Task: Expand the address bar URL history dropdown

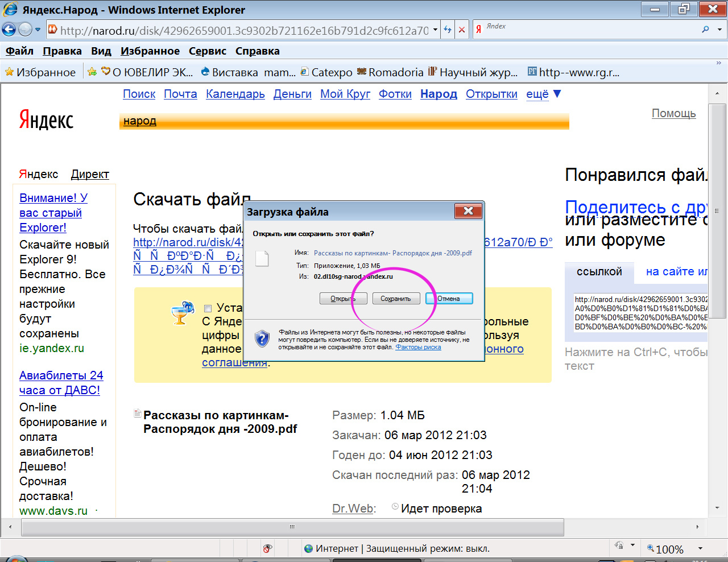Action: coord(435,30)
